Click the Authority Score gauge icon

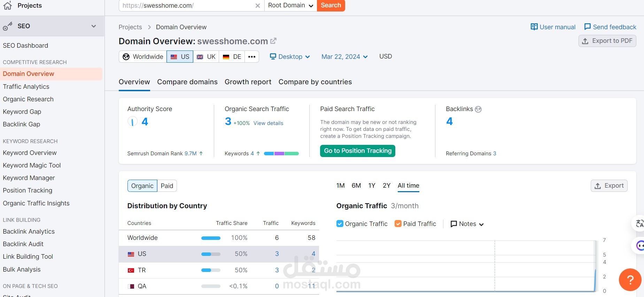point(132,122)
